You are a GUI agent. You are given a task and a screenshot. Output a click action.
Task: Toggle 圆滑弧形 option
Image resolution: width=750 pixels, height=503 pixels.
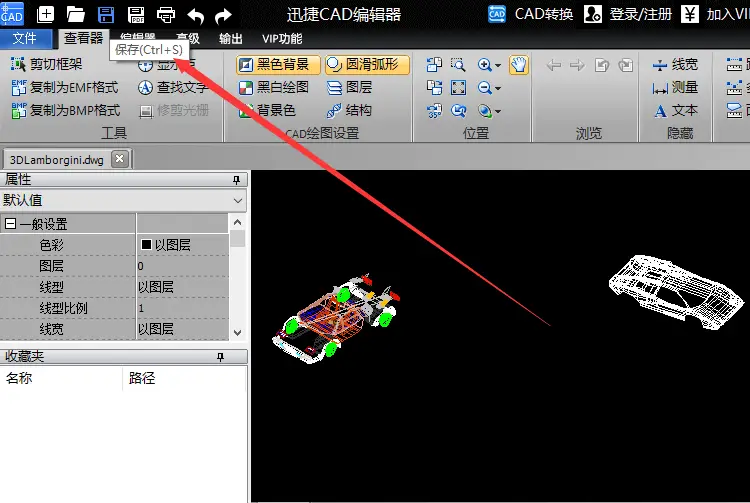(x=367, y=65)
